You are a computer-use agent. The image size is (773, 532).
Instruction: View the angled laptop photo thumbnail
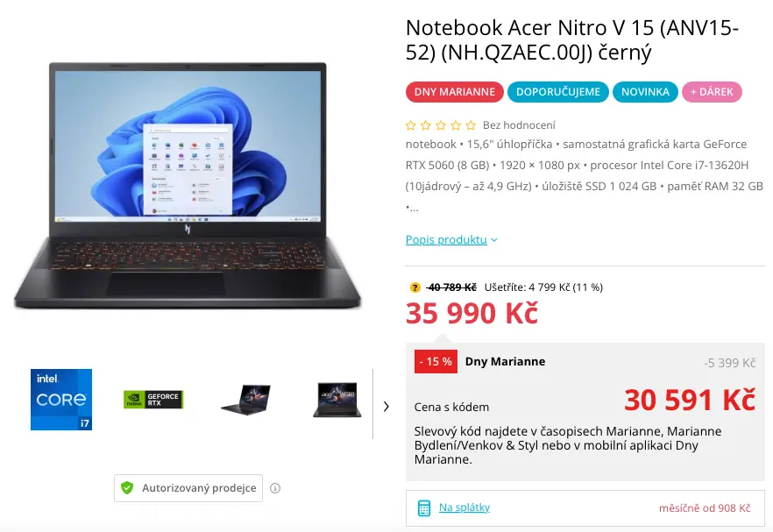tap(246, 400)
